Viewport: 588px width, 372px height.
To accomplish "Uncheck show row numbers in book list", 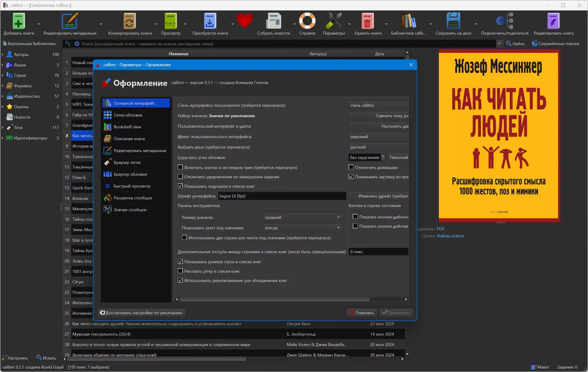I will tap(180, 261).
